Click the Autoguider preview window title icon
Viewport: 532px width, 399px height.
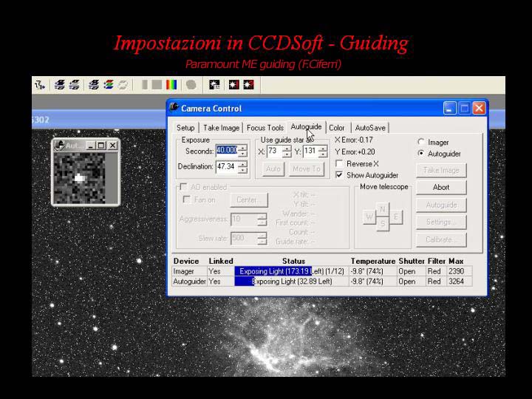click(59, 146)
